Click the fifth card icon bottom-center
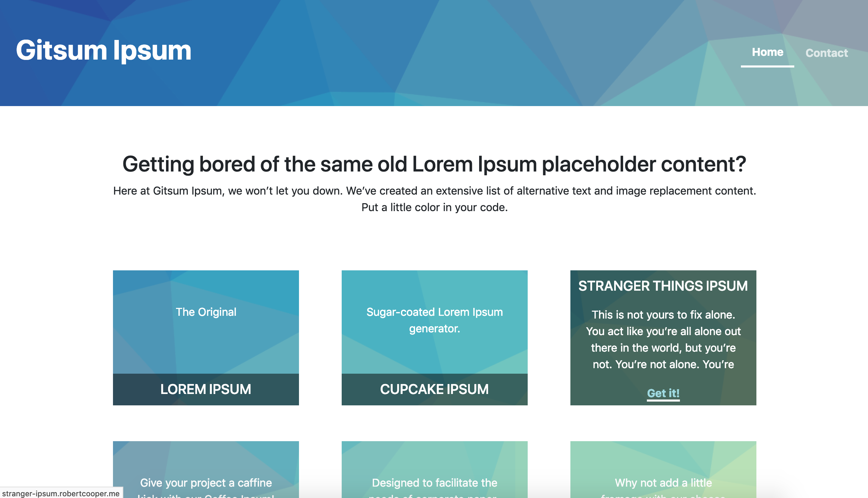The height and width of the screenshot is (498, 868). [x=434, y=471]
